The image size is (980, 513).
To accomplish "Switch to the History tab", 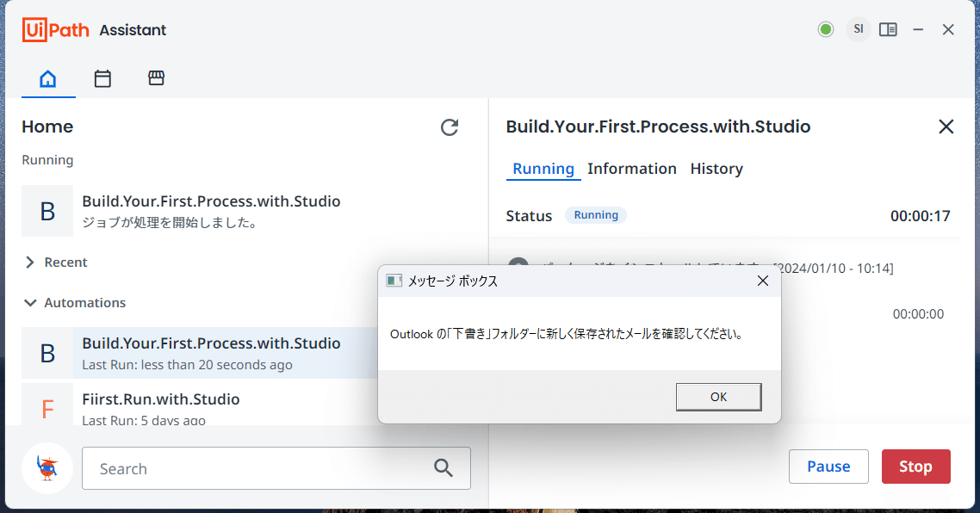I will pos(716,169).
